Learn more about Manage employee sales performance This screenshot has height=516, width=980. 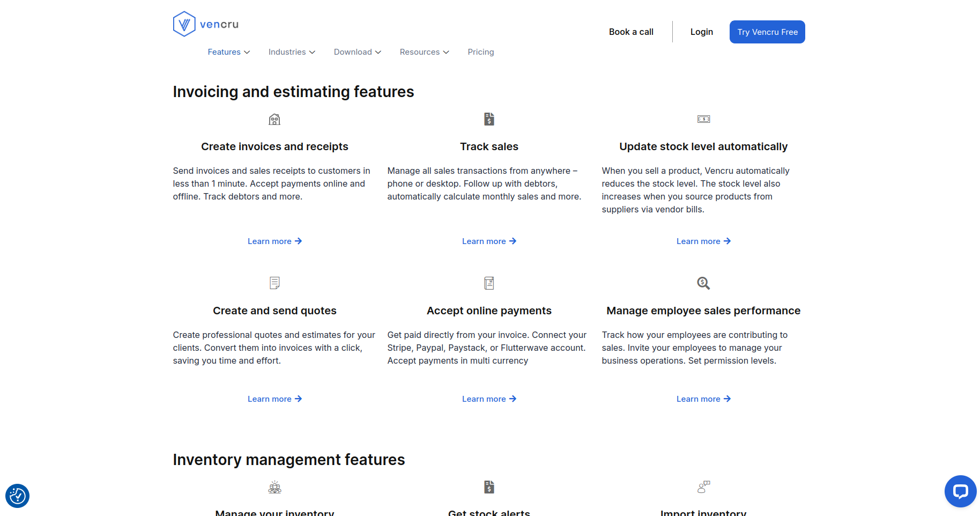[703, 399]
